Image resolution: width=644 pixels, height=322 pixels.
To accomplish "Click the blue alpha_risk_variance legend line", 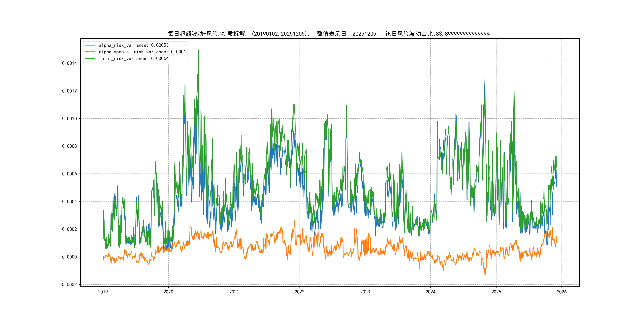I will [90, 45].
